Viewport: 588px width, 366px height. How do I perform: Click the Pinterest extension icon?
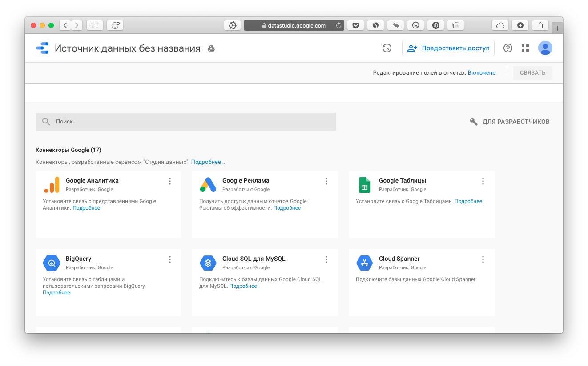[436, 25]
